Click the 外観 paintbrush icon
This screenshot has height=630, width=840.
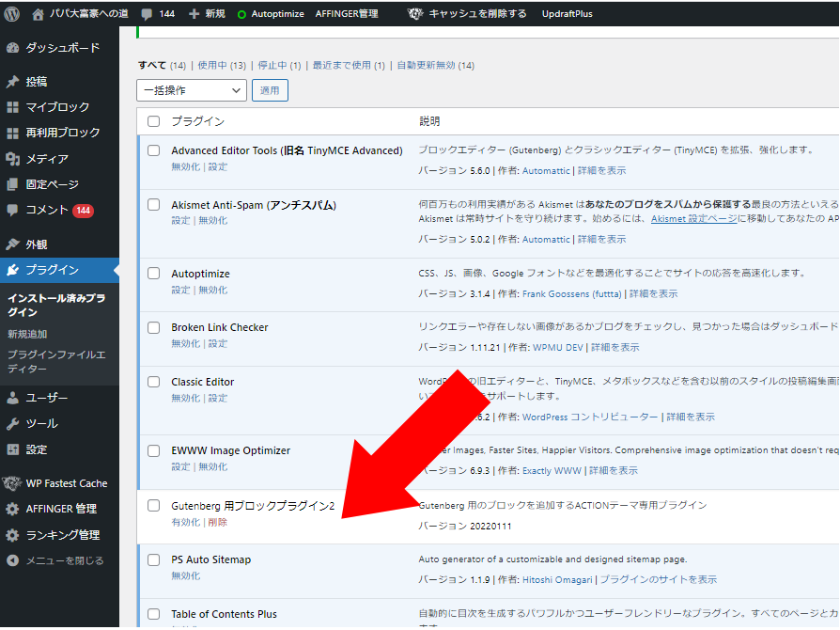click(x=13, y=244)
